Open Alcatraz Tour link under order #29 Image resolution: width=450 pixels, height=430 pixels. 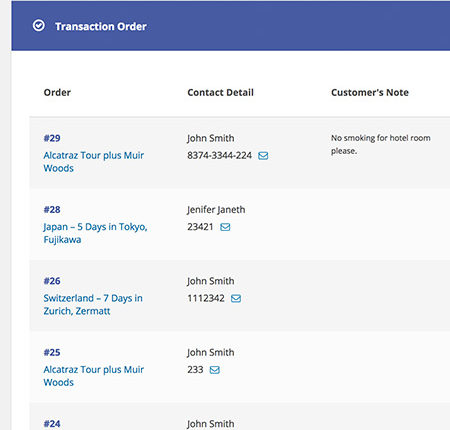94,162
